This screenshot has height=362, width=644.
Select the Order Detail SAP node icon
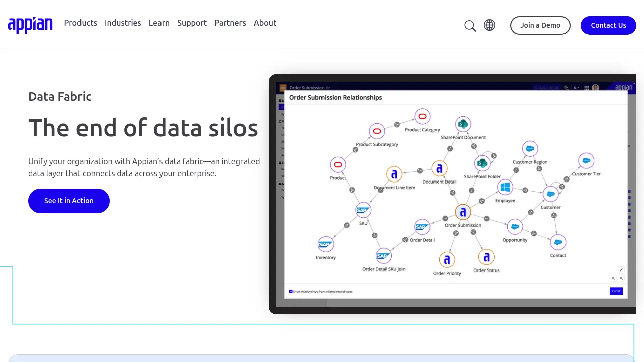point(422,227)
